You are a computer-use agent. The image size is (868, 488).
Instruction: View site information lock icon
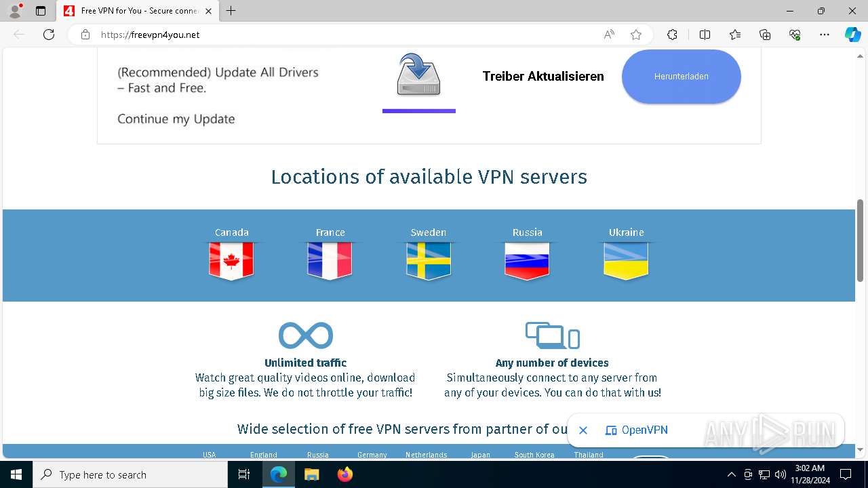pyautogui.click(x=85, y=35)
